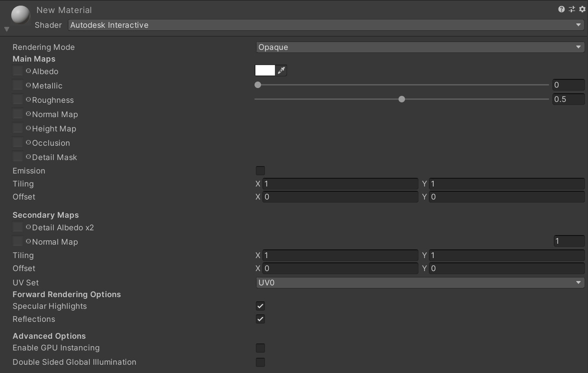
Task: Open the white Albedo color swatch
Action: [x=265, y=70]
